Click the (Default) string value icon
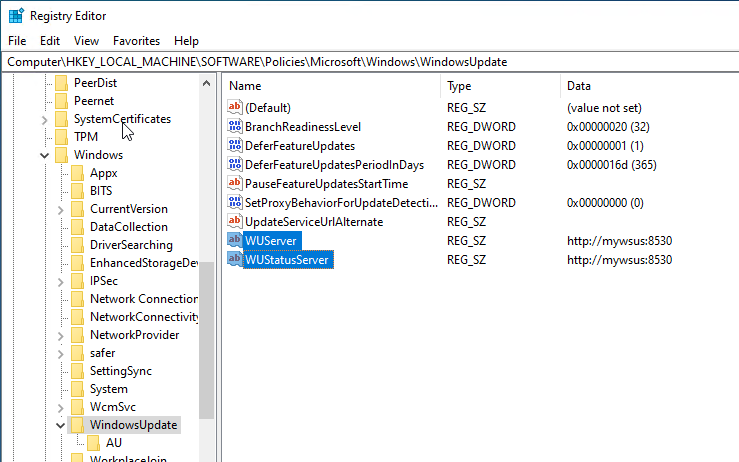The image size is (739, 462). coord(235,107)
